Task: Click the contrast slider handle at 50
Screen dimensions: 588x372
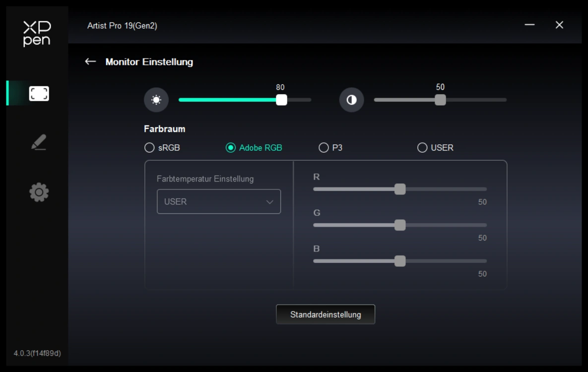Action: [440, 100]
